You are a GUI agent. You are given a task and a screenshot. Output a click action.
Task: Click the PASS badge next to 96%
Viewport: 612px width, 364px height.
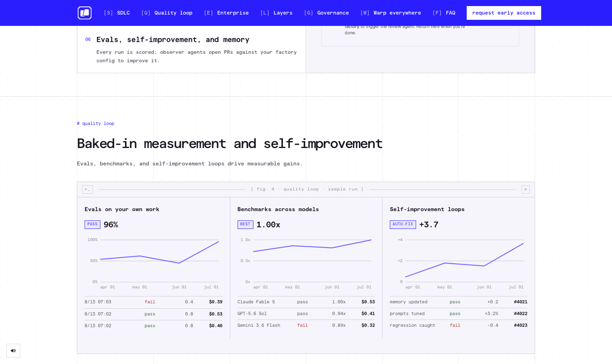tap(92, 224)
